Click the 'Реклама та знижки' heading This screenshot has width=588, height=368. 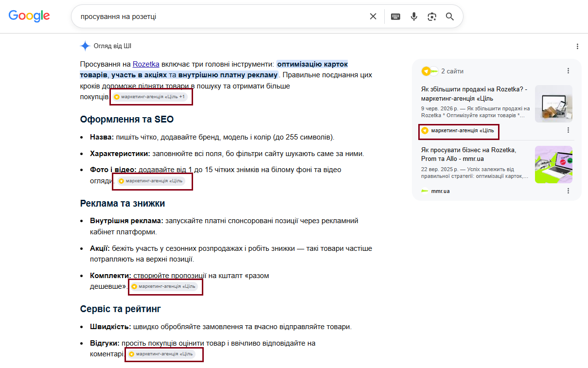[x=123, y=203]
